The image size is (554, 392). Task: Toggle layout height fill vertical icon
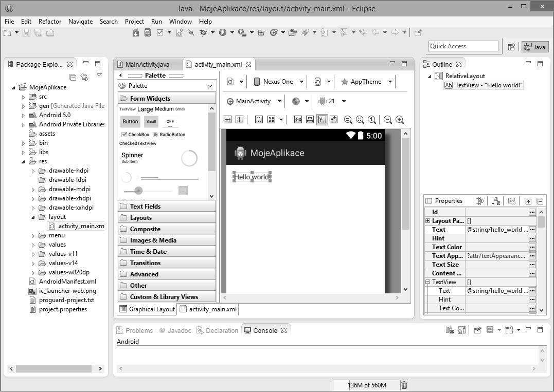pyautogui.click(x=240, y=120)
